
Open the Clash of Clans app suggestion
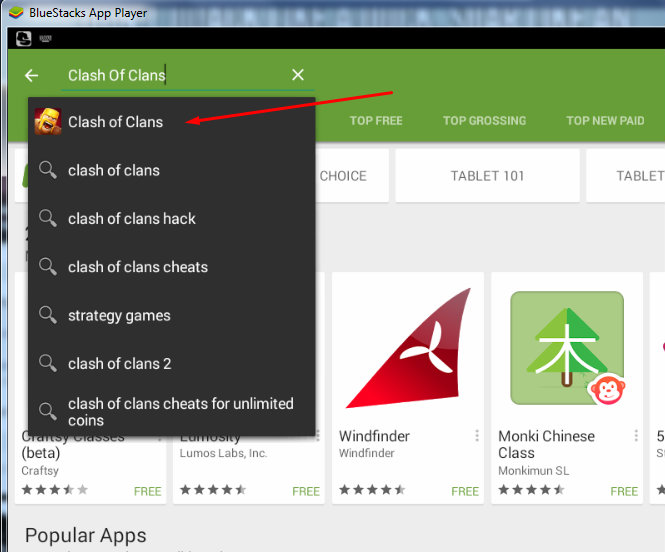(172, 122)
